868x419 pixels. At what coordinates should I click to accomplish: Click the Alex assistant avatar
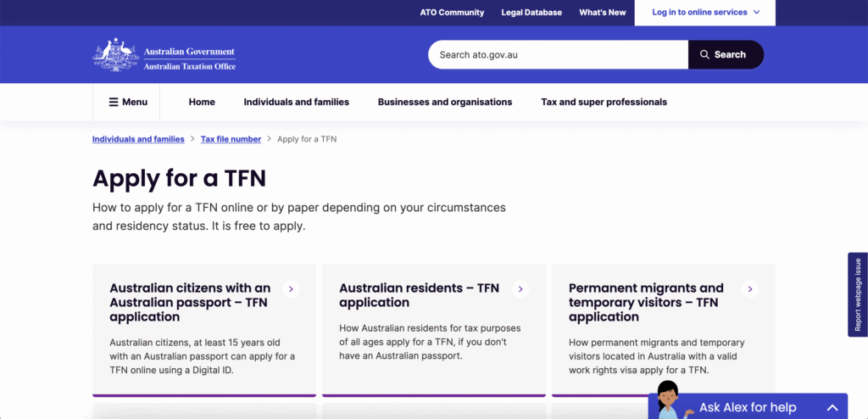coord(669,400)
